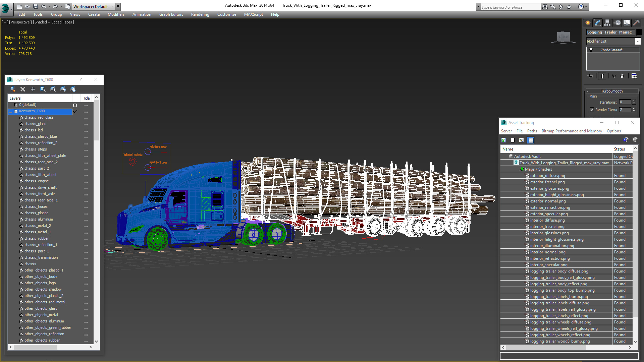
Task: Click Create New Layer icon in layer dialog
Action: click(13, 89)
